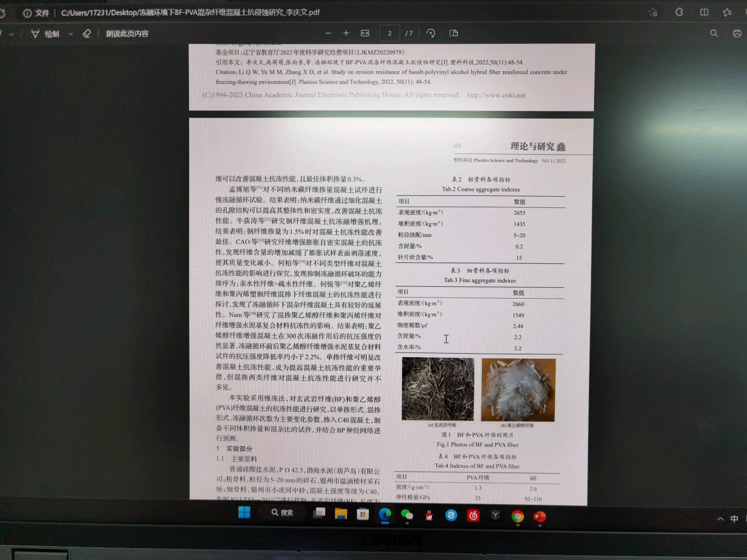
Task: Open Windows Start menu
Action: (244, 513)
